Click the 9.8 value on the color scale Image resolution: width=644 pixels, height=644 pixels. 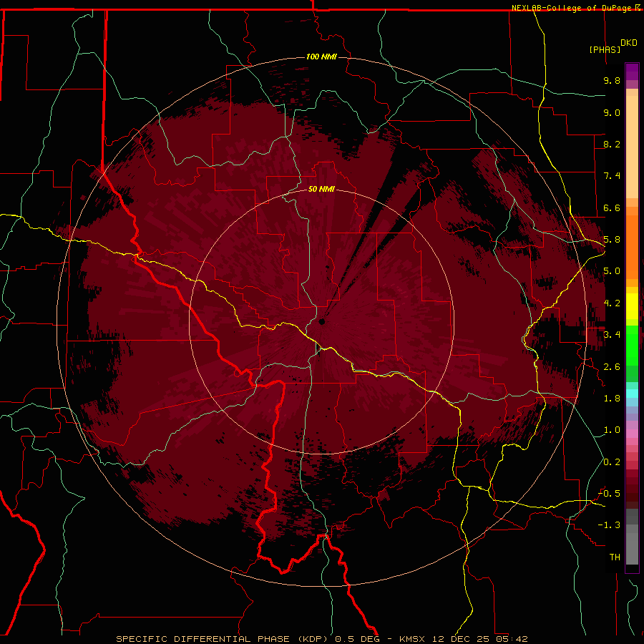tap(612, 80)
